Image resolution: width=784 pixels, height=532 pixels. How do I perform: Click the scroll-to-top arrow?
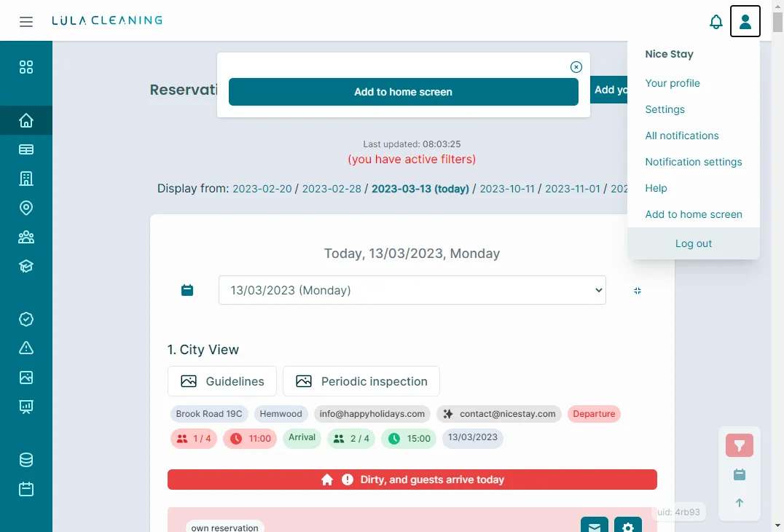[x=740, y=503]
